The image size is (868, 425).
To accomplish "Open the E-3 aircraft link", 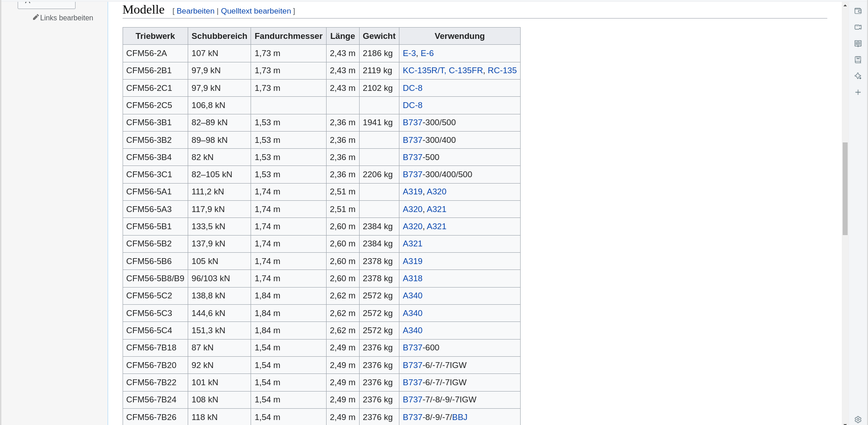I will 409,53.
